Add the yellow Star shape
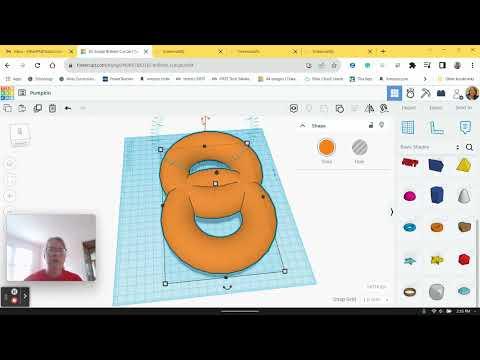 point(437,259)
